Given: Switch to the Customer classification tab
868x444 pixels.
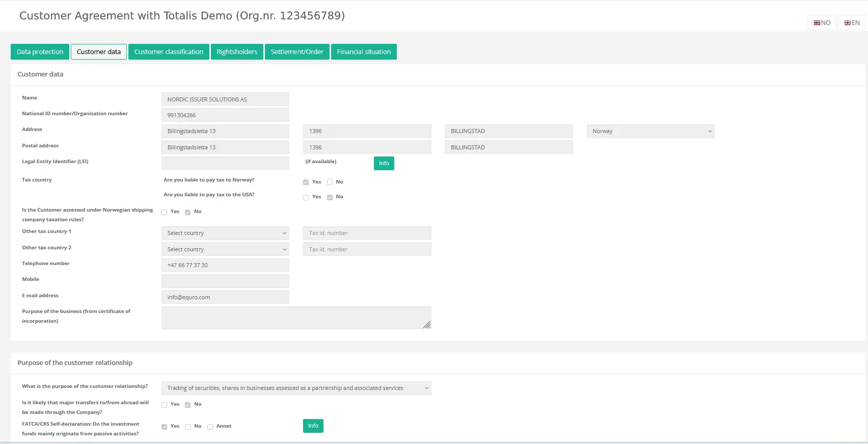Looking at the screenshot, I should 169,52.
